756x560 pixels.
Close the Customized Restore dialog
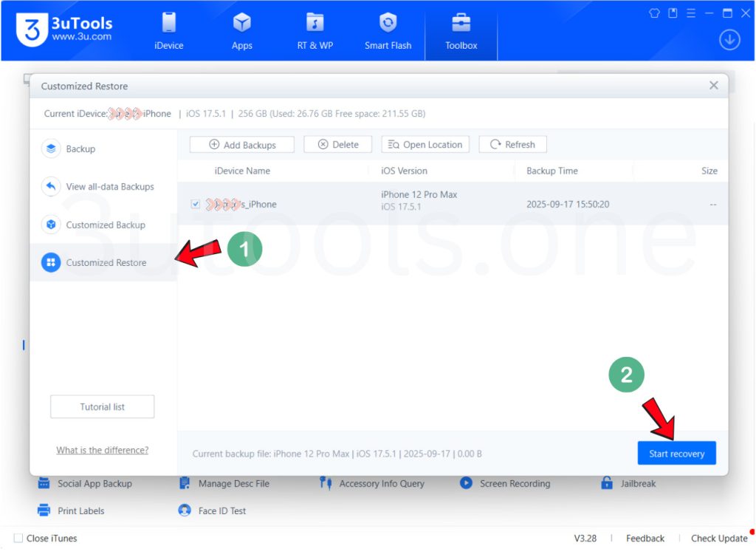pos(713,86)
